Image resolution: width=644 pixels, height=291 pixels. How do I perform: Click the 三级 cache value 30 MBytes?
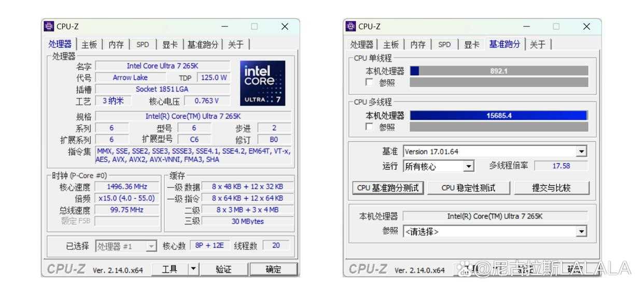(247, 221)
